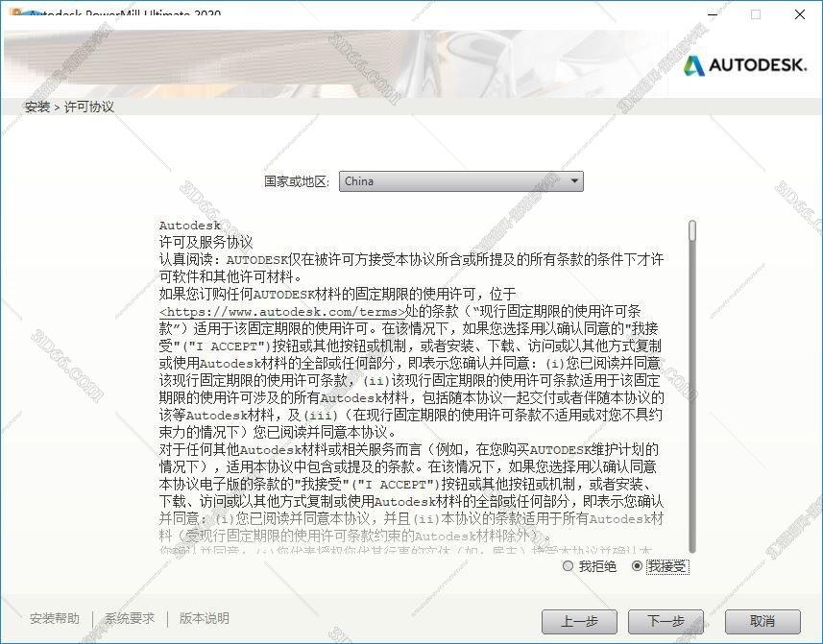Click the 上一步 button
The height and width of the screenshot is (644, 823).
click(x=580, y=621)
